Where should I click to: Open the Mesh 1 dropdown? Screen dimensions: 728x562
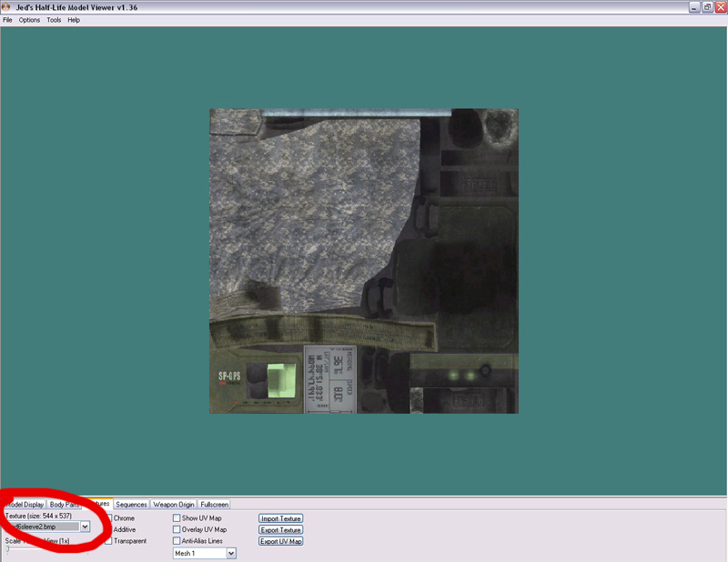(231, 553)
